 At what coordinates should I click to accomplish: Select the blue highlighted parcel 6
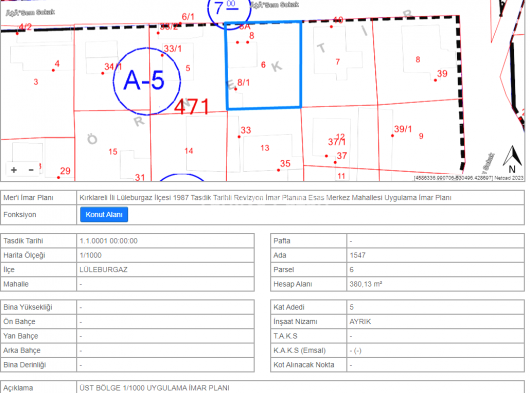click(x=264, y=66)
